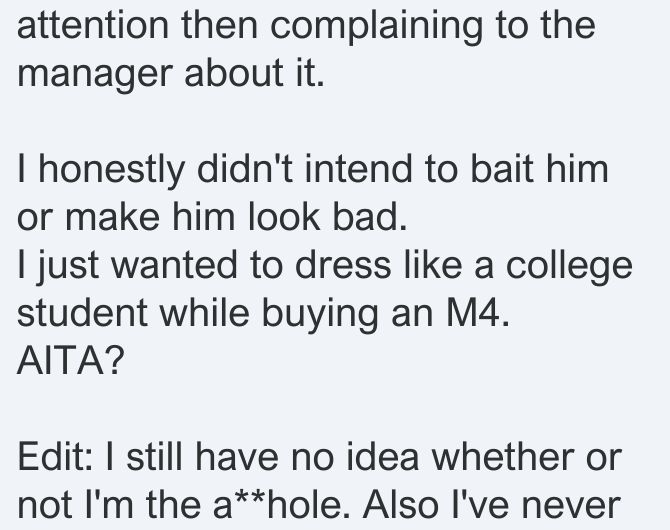This screenshot has width=670, height=530.
Task: Click the word "whether"
Action: (x=503, y=456)
